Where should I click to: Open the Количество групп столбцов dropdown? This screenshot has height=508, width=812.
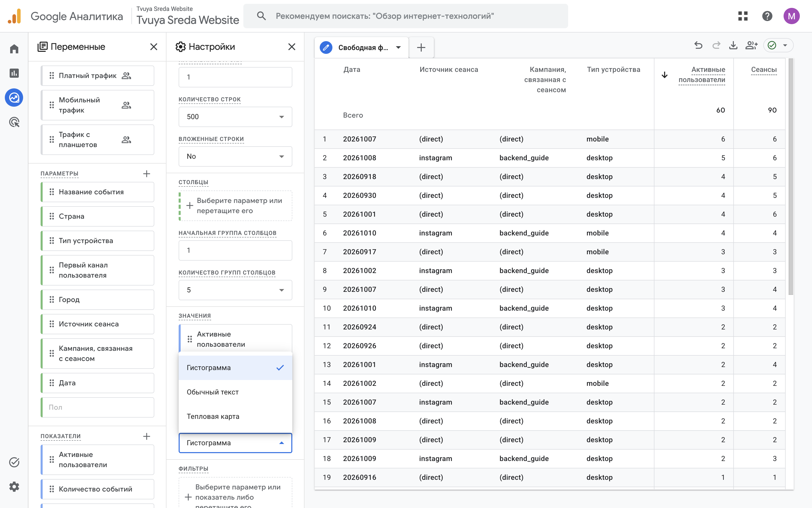[x=235, y=290]
